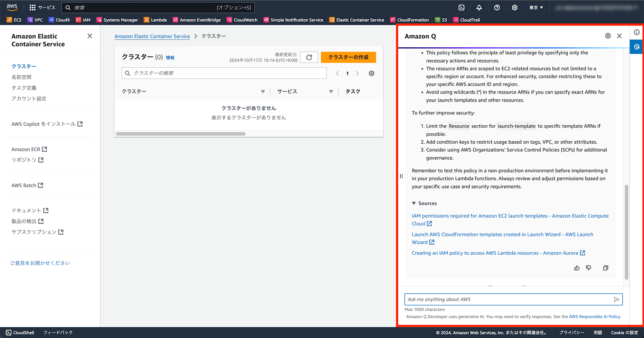Open CloudFormation favorites shortcut

tap(410, 20)
